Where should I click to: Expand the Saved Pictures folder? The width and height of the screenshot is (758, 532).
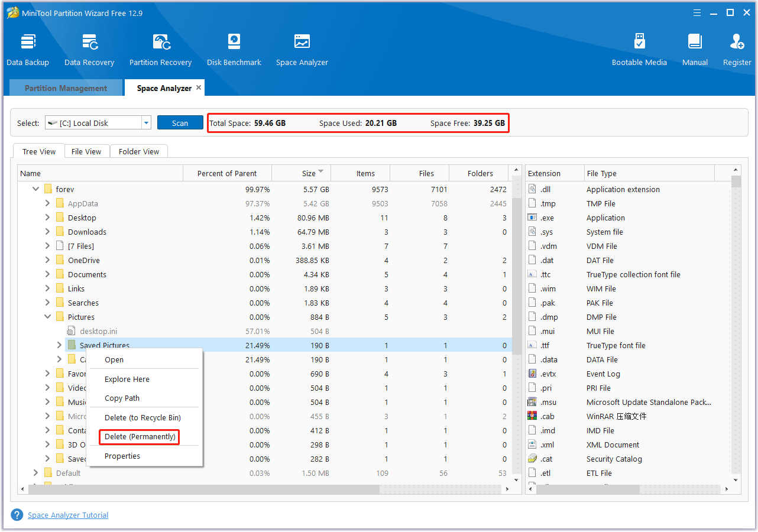59,345
